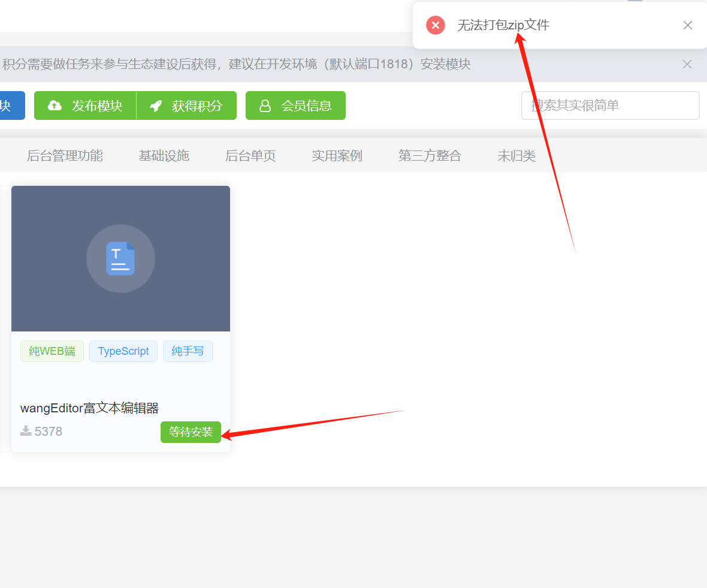
Task: Click the 等待安装 button
Action: tap(191, 432)
